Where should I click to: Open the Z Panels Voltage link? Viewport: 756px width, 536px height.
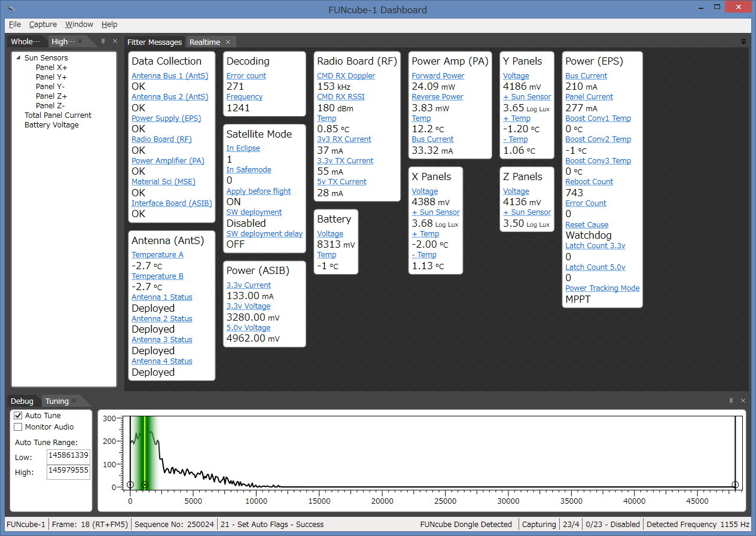click(516, 191)
